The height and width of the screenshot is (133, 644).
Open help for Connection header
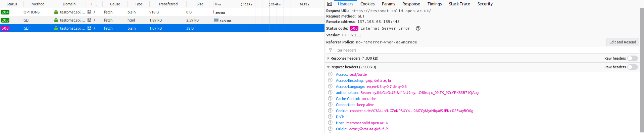point(330,105)
